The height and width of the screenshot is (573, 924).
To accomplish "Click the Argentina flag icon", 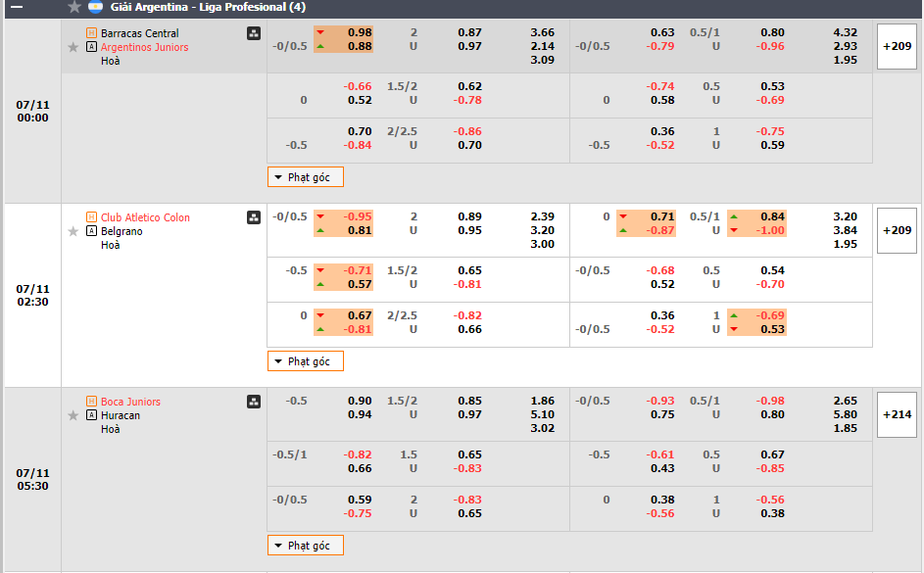I will click(95, 7).
